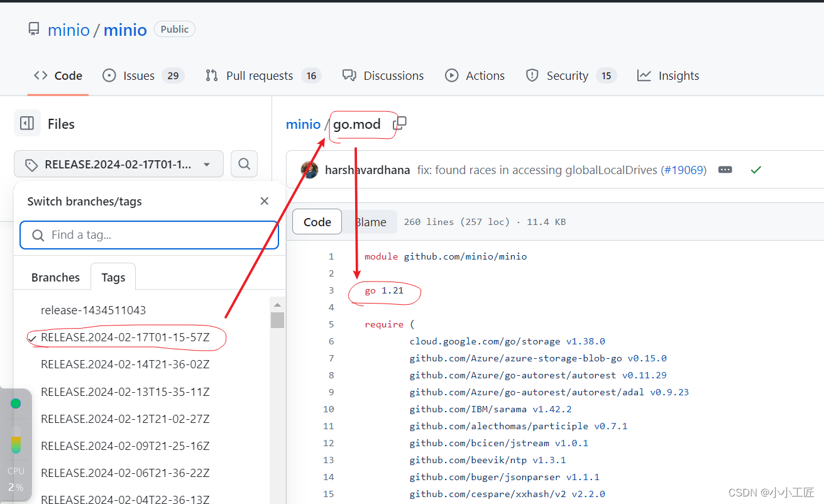Click the green status dot in widget
The width and height of the screenshot is (824, 504).
[x=16, y=403]
